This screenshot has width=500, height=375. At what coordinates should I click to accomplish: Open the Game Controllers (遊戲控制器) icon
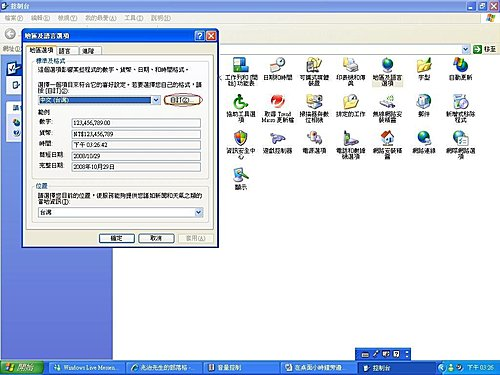point(277,142)
